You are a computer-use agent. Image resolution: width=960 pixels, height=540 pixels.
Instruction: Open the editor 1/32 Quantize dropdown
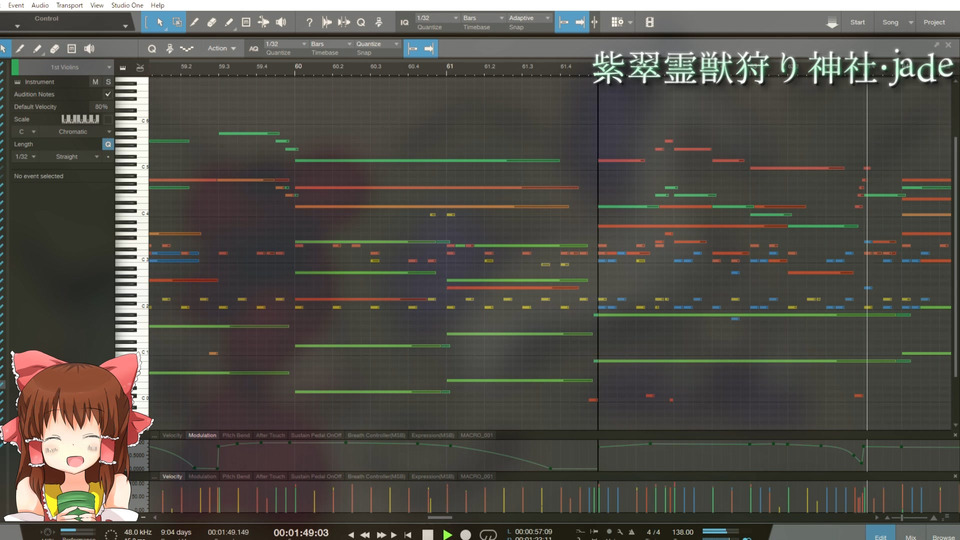tap(285, 44)
